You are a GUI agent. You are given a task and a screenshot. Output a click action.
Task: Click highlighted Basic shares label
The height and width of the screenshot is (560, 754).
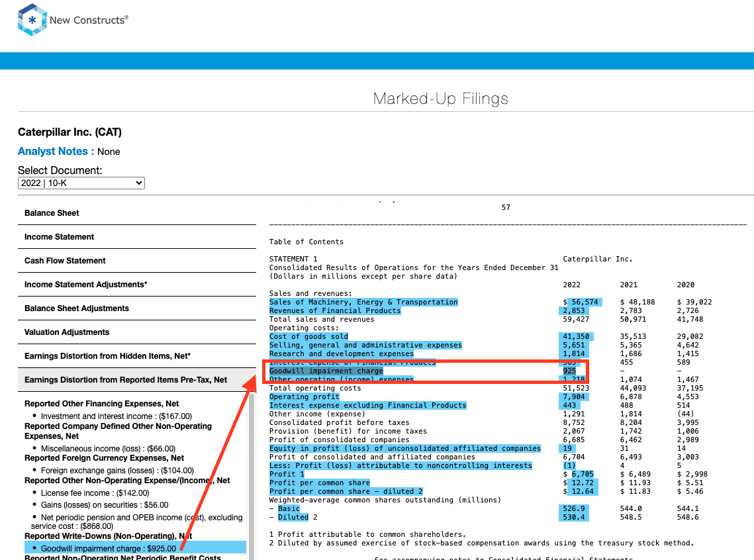[x=289, y=508]
